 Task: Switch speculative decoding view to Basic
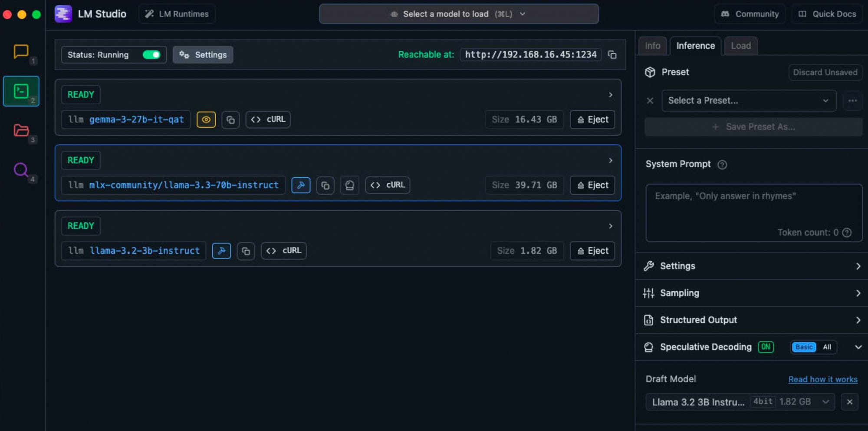point(804,347)
